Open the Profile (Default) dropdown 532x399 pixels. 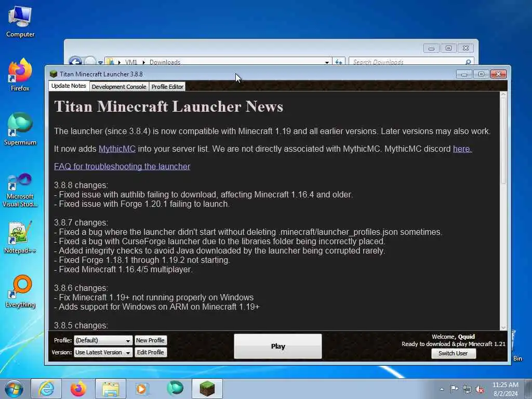point(103,340)
